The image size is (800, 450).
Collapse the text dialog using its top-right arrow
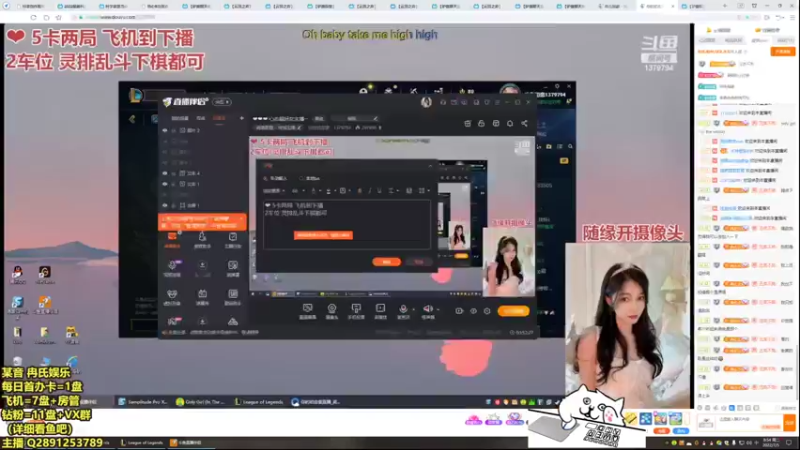tap(430, 166)
